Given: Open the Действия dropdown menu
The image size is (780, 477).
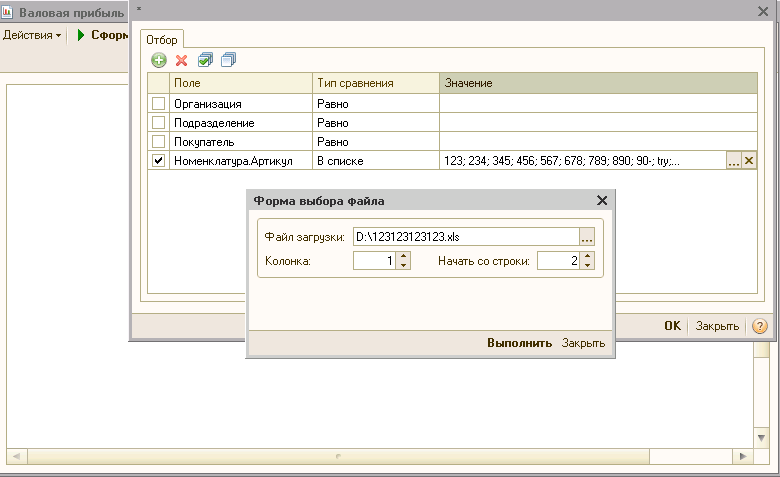Looking at the screenshot, I should pyautogui.click(x=31, y=35).
